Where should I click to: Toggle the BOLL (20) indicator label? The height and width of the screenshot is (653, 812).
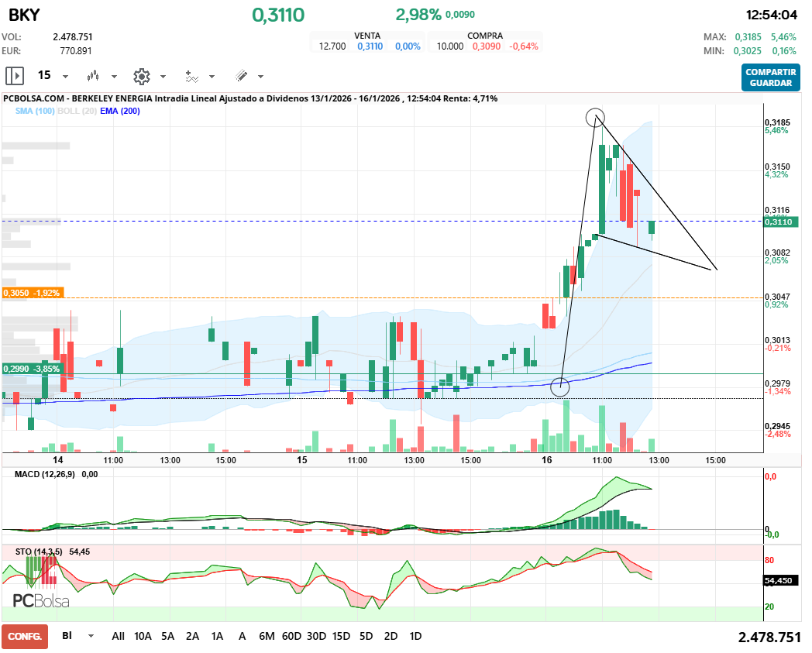[x=77, y=111]
